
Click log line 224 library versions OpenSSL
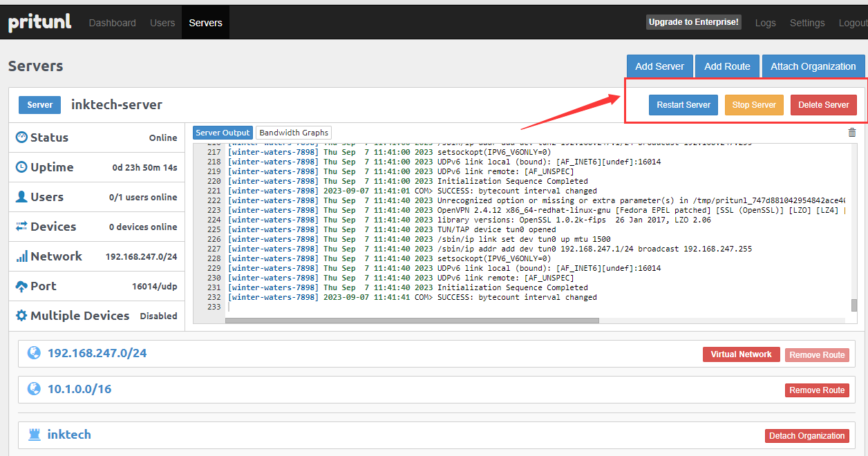[x=469, y=220]
